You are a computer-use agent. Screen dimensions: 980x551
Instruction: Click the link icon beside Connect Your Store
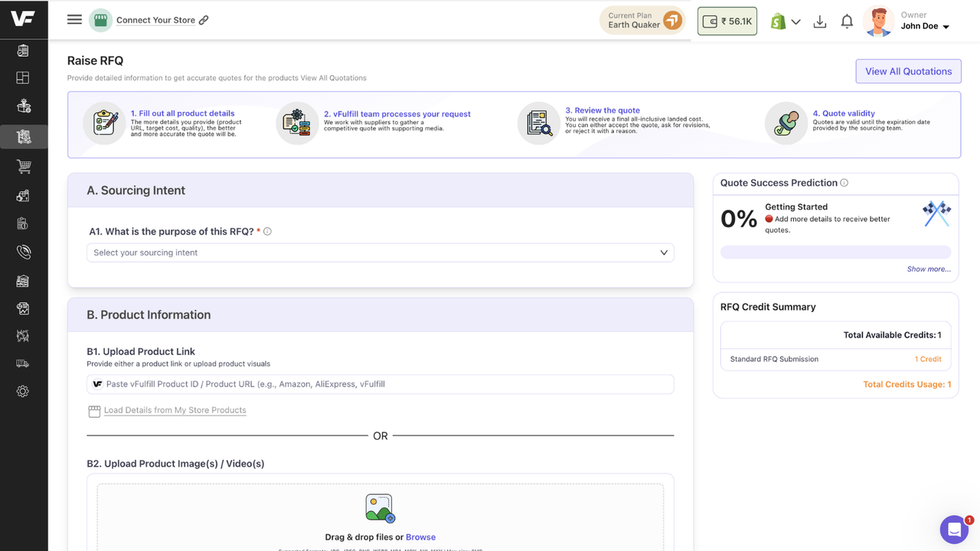[204, 20]
